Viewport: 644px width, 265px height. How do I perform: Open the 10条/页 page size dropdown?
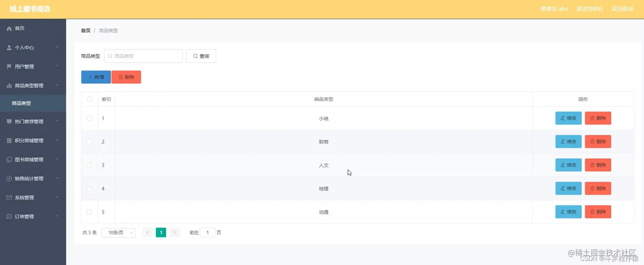point(118,232)
